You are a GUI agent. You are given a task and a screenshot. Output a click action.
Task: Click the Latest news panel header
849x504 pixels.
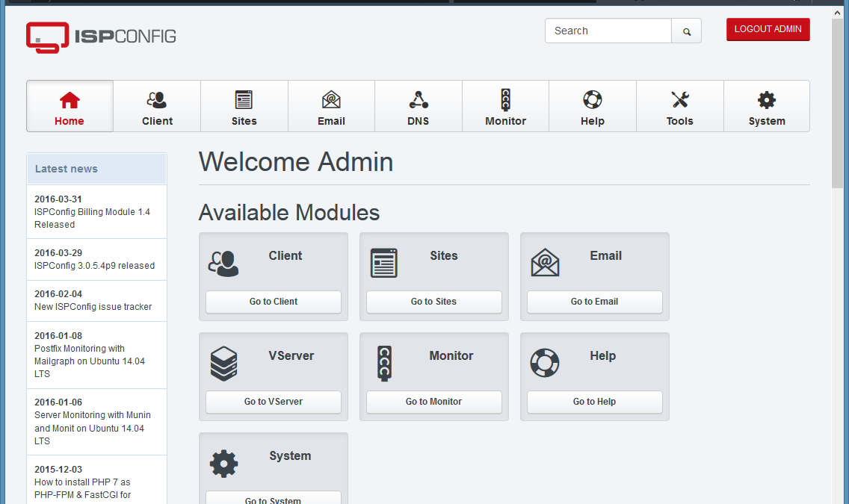[96, 169]
